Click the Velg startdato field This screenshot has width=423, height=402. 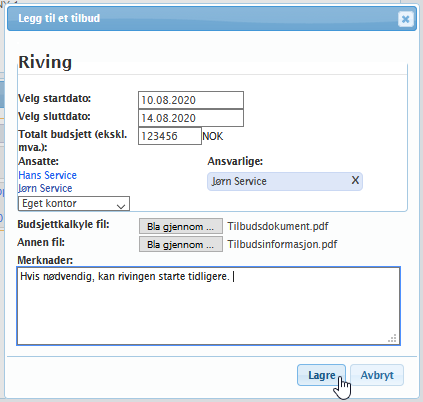coord(191,100)
